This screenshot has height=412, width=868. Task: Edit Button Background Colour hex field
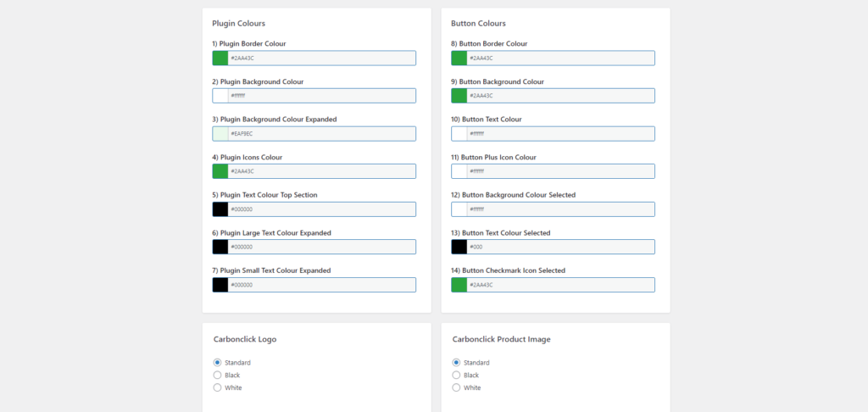[561, 96]
